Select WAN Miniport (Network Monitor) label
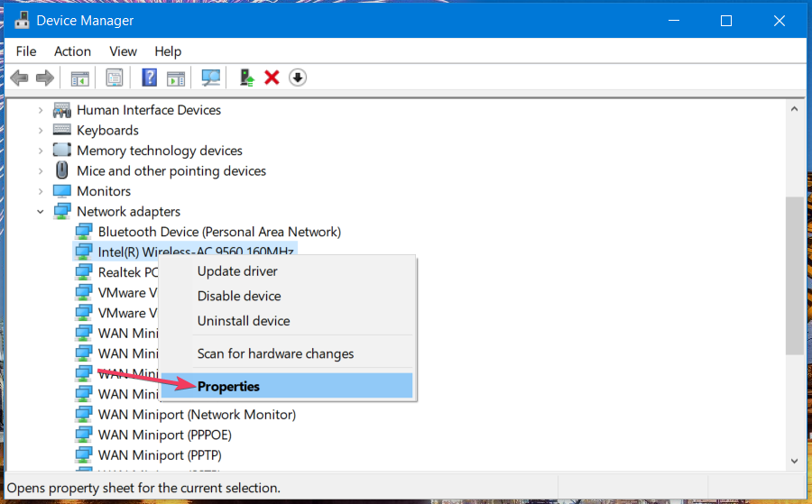This screenshot has height=504, width=812. [x=197, y=414]
